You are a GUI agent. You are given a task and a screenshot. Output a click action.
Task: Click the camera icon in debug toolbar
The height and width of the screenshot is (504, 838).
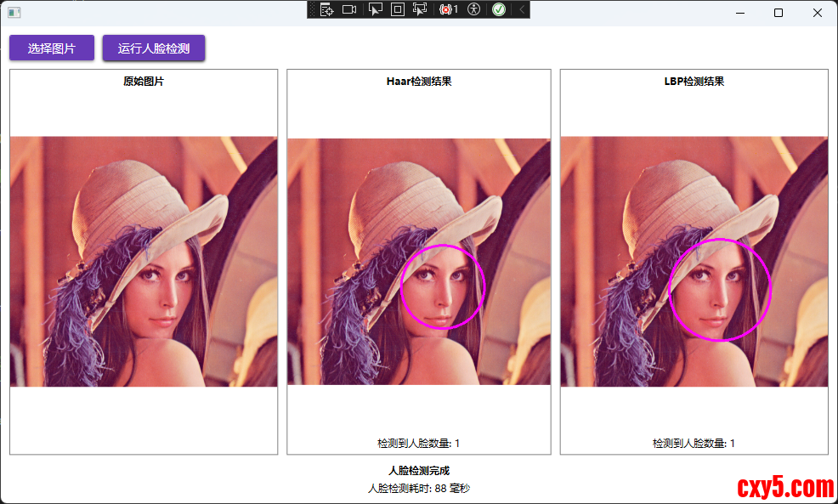click(349, 9)
